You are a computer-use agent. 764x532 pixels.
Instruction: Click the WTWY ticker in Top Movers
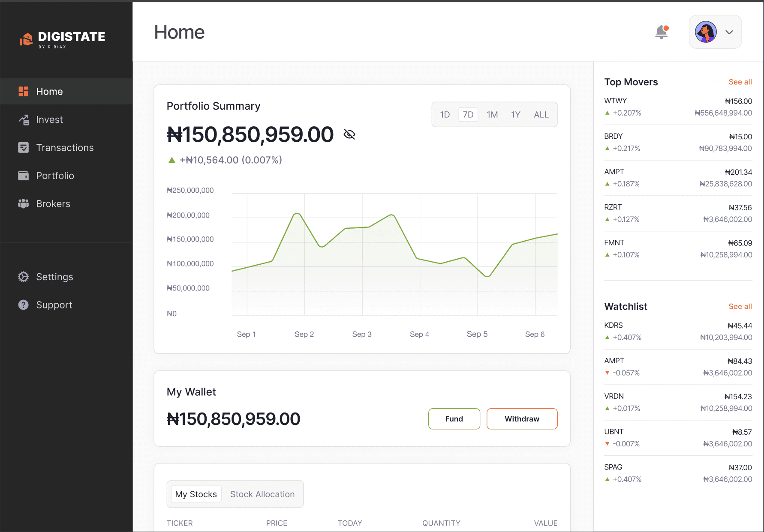[615, 101]
